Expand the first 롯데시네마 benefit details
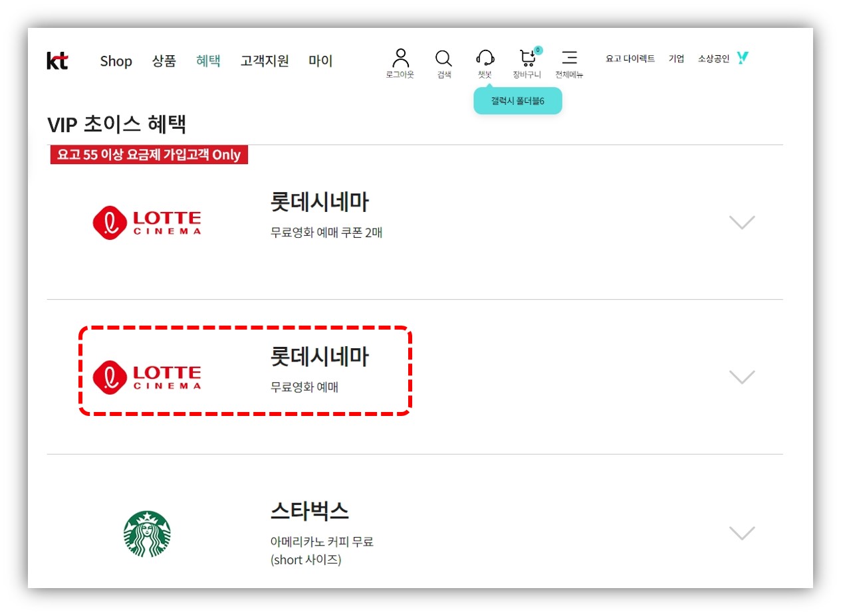841x616 pixels. click(x=743, y=223)
